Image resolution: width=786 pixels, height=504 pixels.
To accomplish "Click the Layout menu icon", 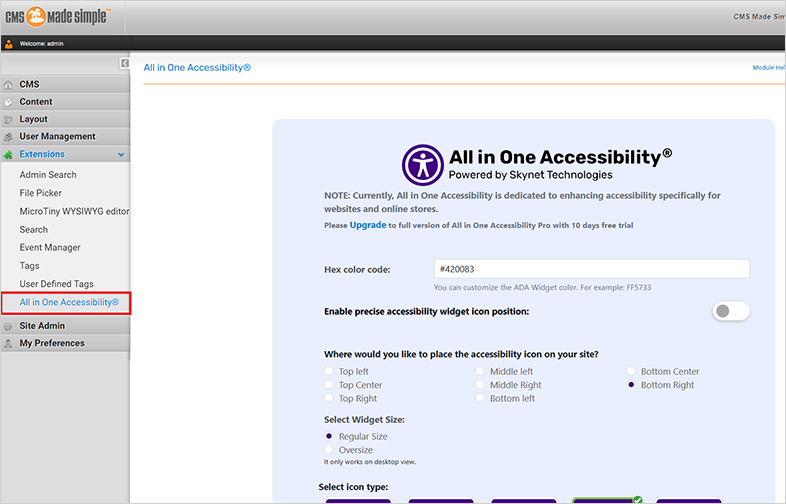I will [x=8, y=119].
